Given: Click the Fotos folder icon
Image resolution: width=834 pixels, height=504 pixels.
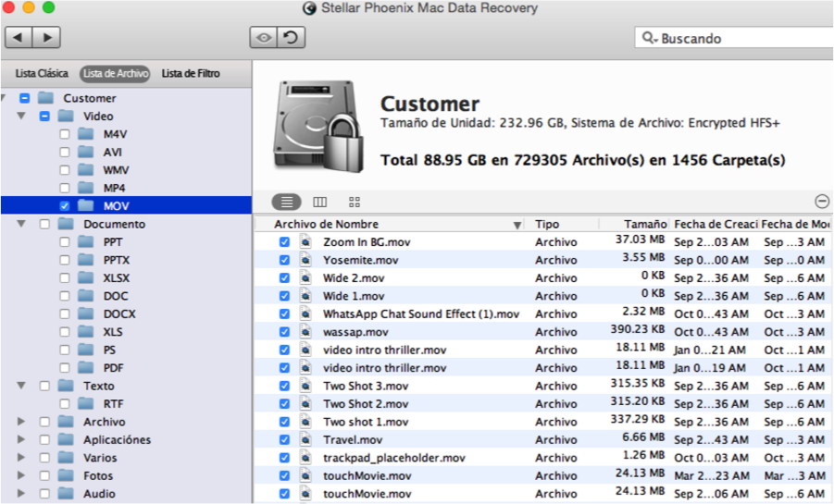Looking at the screenshot, I should pyautogui.click(x=66, y=476).
